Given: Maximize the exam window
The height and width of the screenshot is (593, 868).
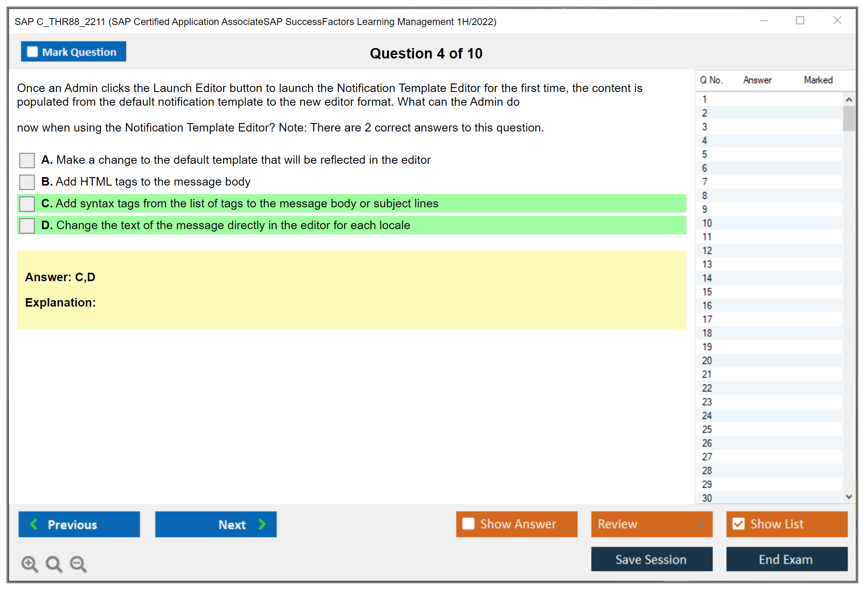Looking at the screenshot, I should point(800,21).
